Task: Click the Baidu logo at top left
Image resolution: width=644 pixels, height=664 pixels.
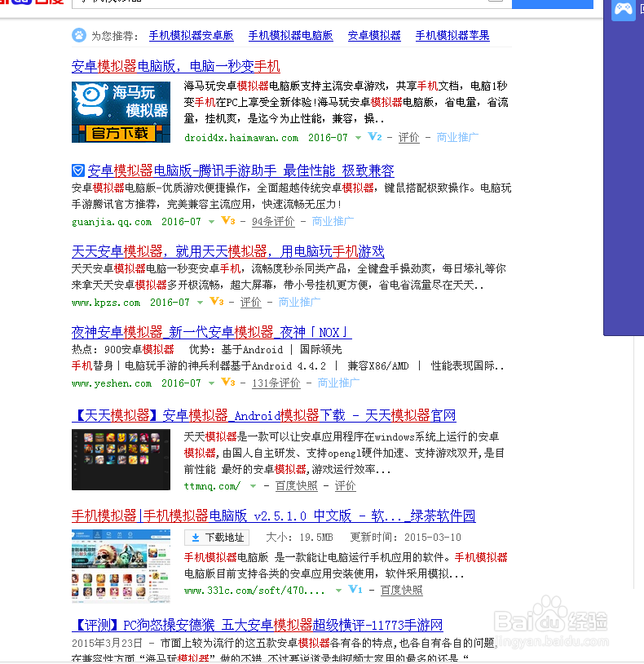Action: [x=32, y=2]
